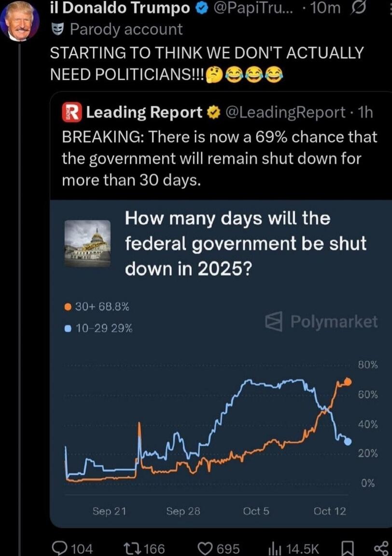Click il Donaldo Trumpo profile avatar
The width and height of the screenshot is (392, 556).
tap(20, 21)
